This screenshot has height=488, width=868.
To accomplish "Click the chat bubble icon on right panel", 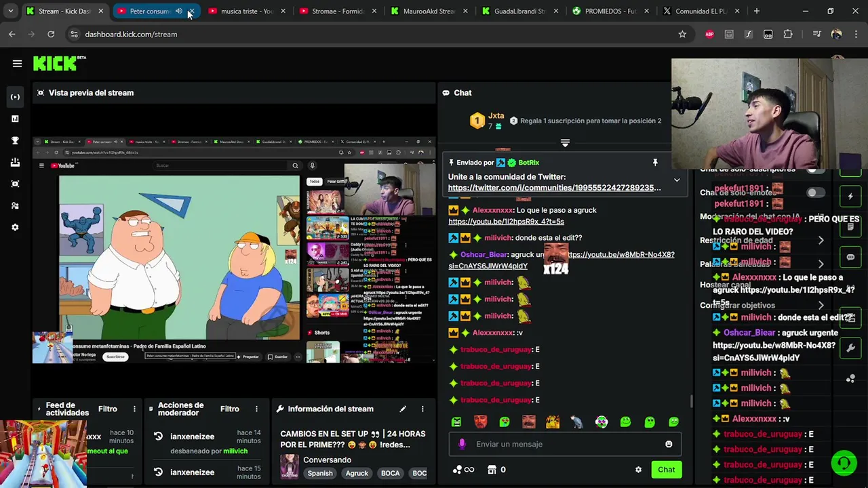I will pos(850,258).
